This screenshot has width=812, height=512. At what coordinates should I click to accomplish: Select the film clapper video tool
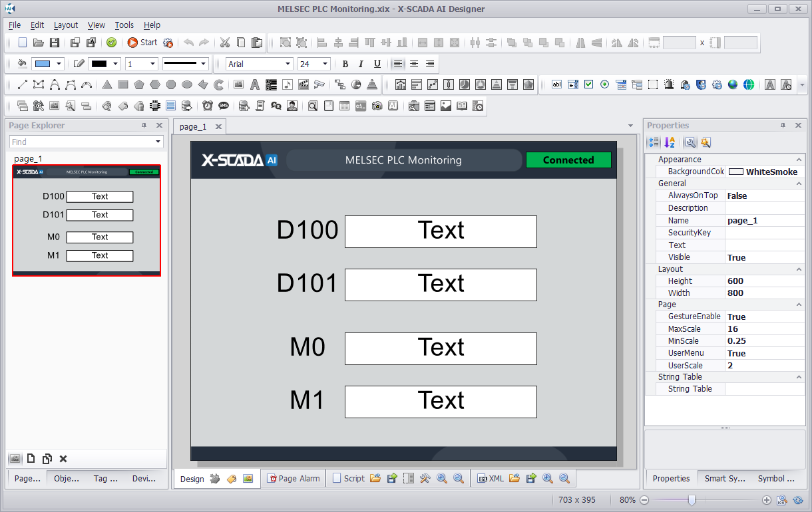click(304, 84)
